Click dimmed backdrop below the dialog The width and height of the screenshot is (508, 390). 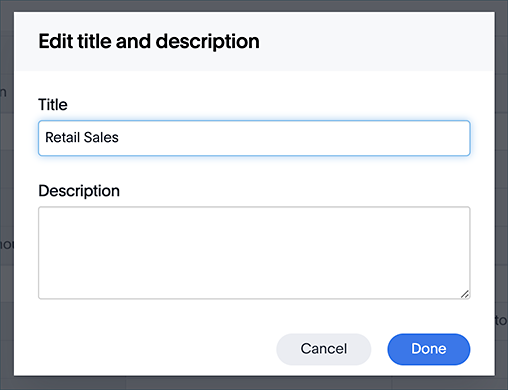254,383
